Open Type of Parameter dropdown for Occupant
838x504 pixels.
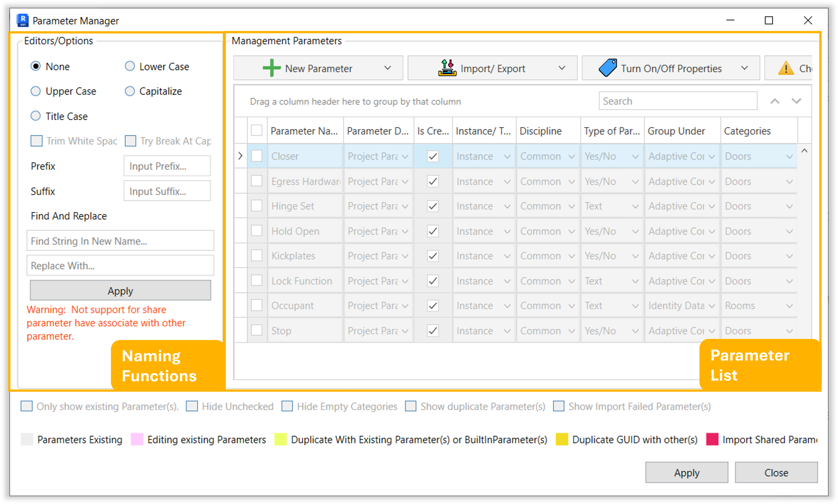coord(635,306)
